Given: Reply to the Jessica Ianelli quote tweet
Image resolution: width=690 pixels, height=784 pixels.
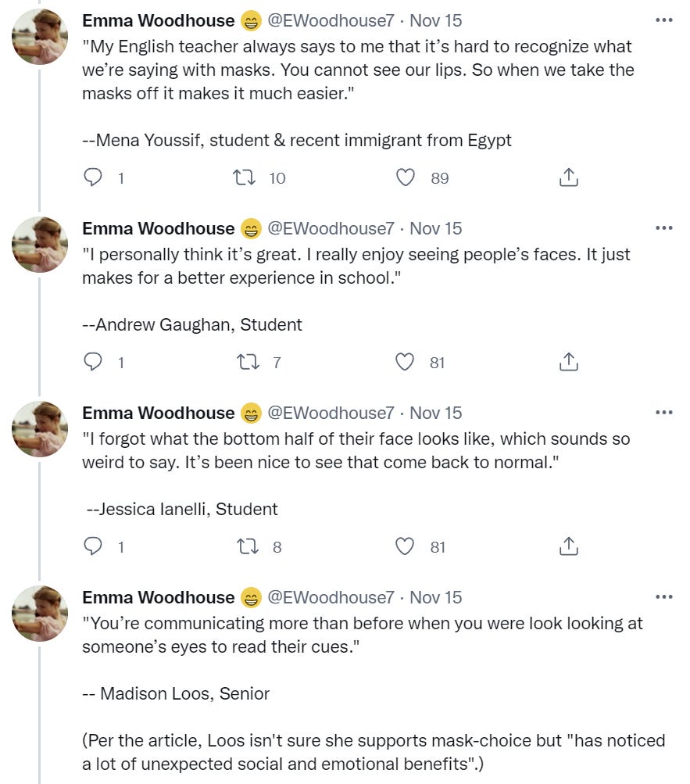Looking at the screenshot, I should 93,547.
